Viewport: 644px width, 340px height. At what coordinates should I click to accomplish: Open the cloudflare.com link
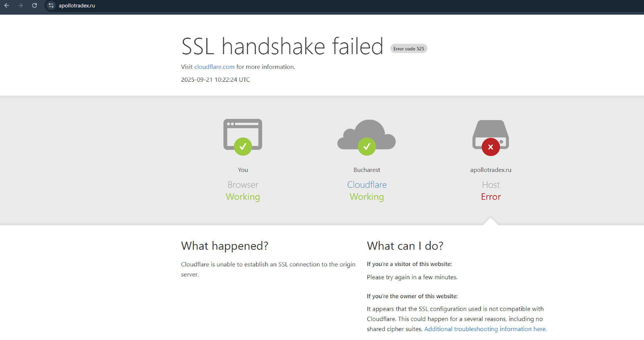(x=214, y=67)
